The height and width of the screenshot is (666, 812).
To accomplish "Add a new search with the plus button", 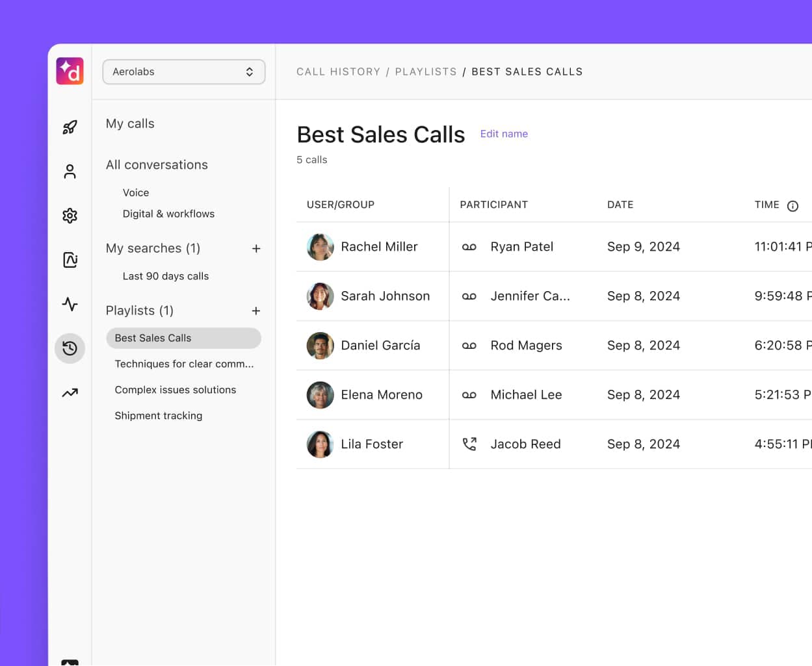I will pyautogui.click(x=256, y=248).
